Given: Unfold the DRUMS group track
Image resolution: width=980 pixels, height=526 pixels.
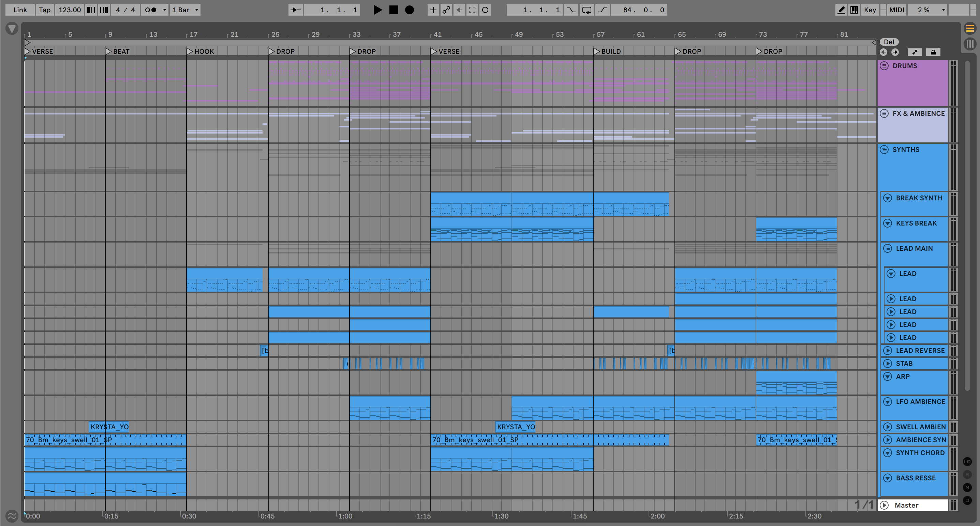Looking at the screenshot, I should (884, 66).
